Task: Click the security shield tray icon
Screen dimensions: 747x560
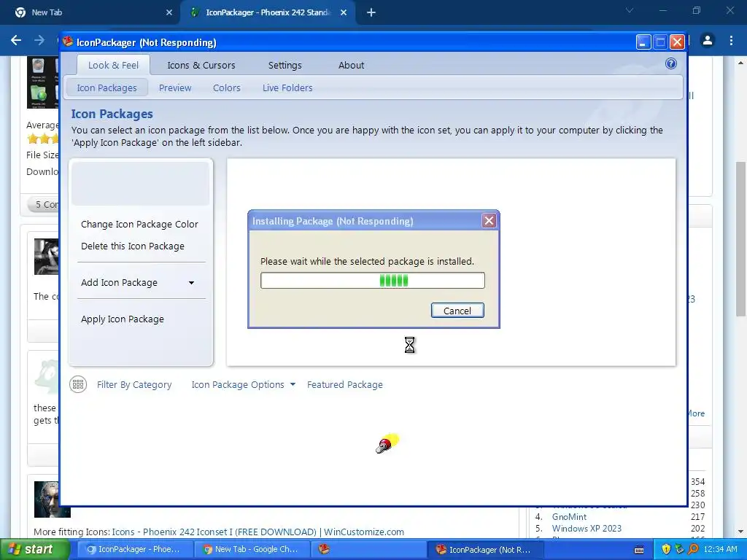Action: [666, 549]
